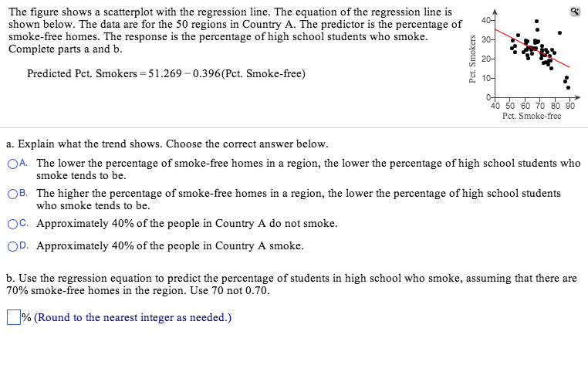Click text 'Approximately 40% ... do not smoke'

[x=187, y=224]
